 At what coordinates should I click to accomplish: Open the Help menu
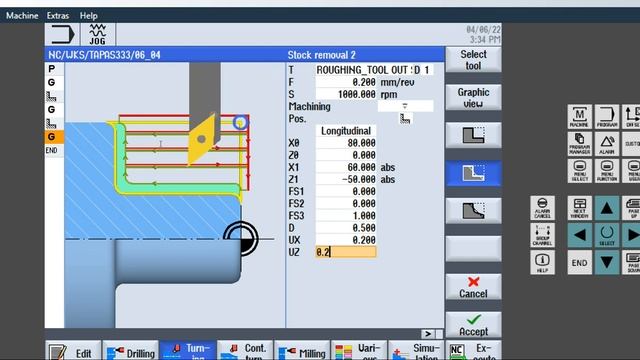pyautogui.click(x=89, y=16)
